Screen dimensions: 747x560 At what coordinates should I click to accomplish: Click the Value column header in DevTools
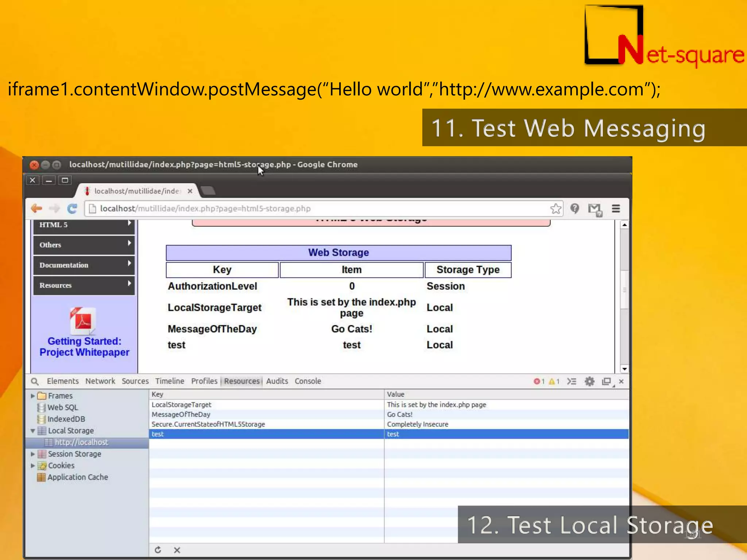tap(507, 394)
